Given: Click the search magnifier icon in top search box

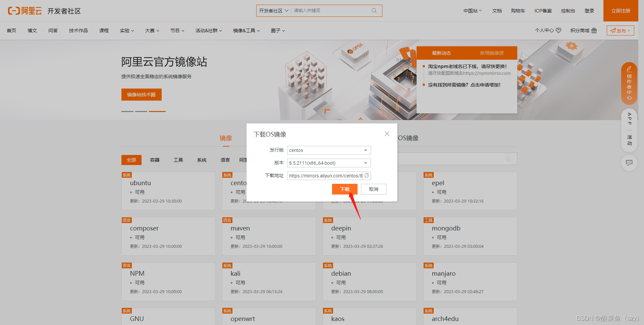Looking at the screenshot, I should pos(374,11).
